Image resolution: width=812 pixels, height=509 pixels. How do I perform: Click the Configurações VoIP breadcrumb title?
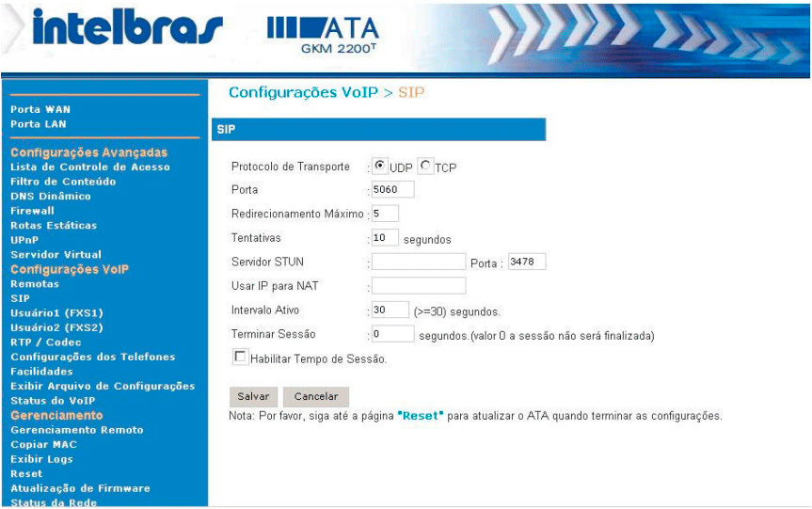304,92
